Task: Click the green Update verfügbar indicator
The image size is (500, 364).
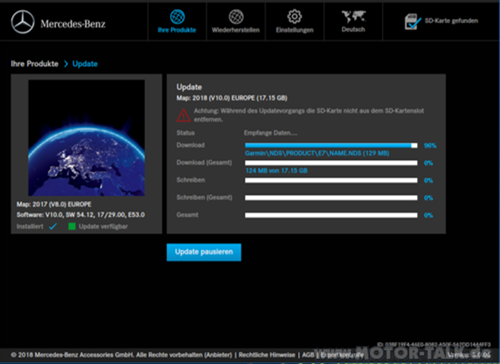Action: (x=72, y=226)
